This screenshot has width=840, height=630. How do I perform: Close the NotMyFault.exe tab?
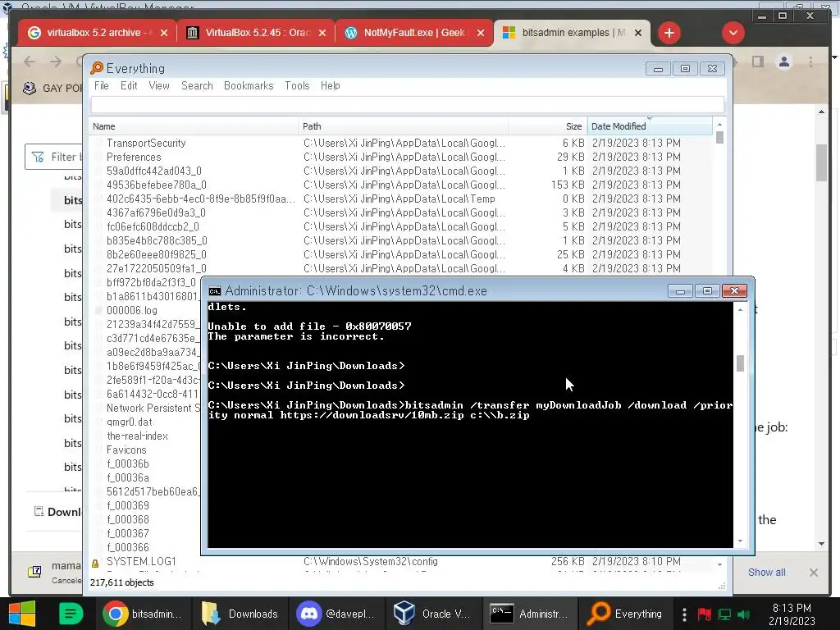click(x=481, y=33)
